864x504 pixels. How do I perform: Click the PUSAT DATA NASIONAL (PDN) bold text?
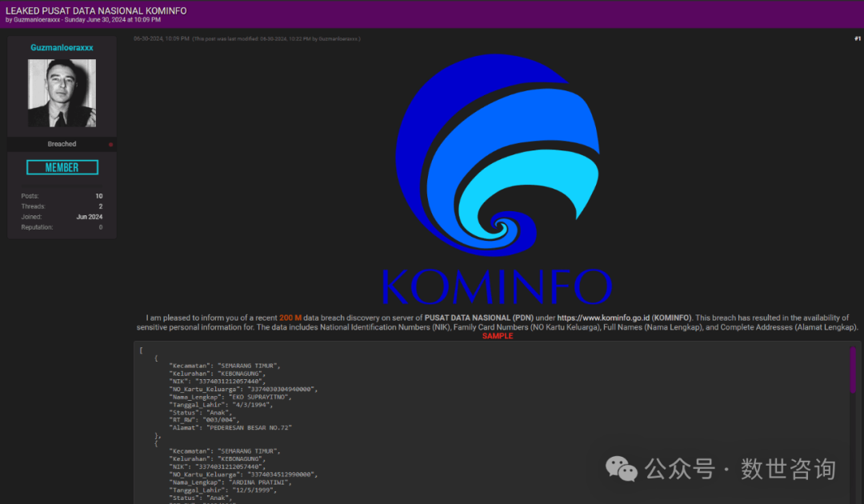pos(479,318)
